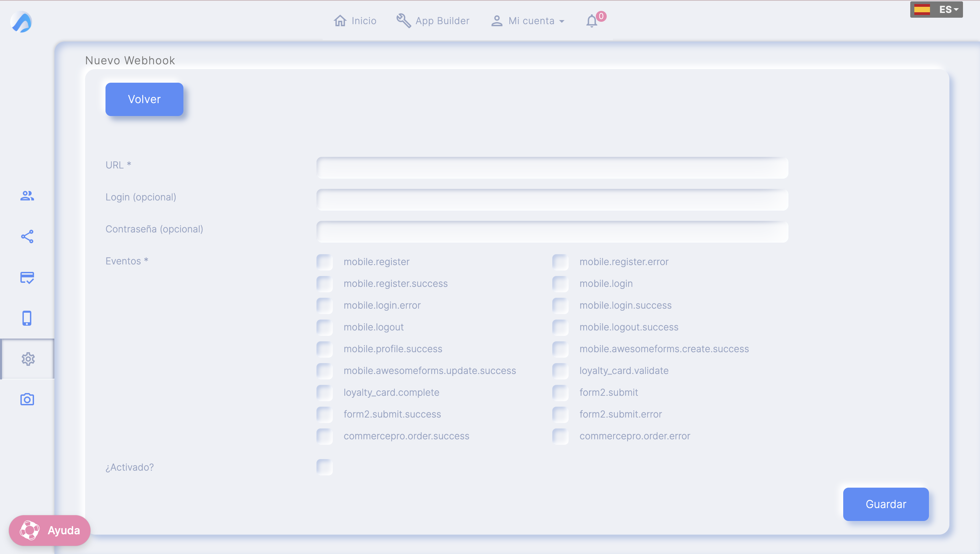Open the notifications bell

[x=592, y=21]
